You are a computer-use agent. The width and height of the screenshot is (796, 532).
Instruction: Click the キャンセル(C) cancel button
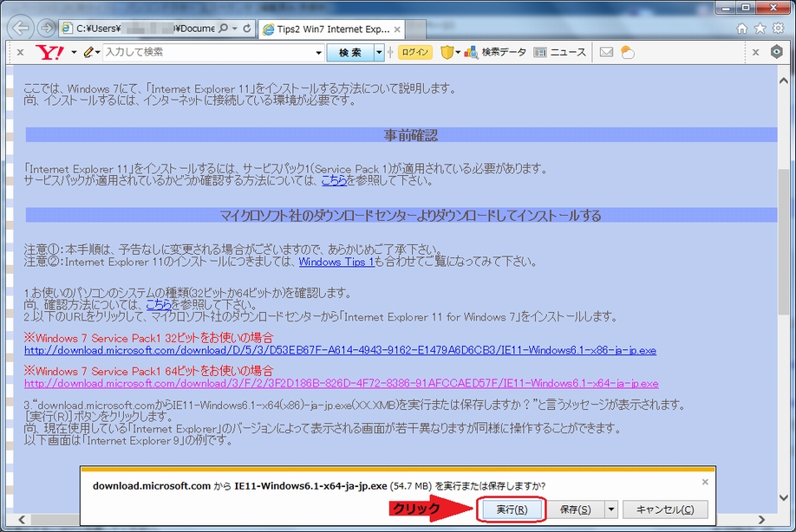(x=665, y=509)
